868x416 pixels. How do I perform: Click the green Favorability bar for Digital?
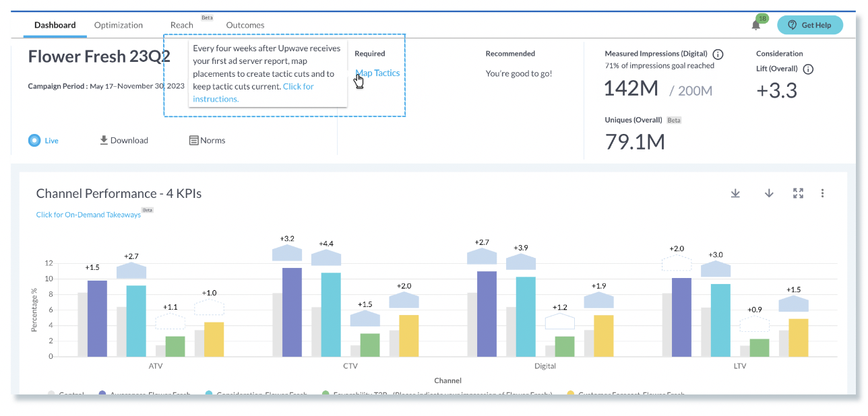565,347
